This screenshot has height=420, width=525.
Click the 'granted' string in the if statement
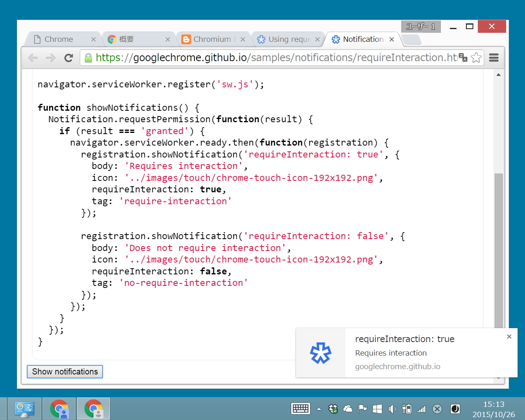pos(165,131)
